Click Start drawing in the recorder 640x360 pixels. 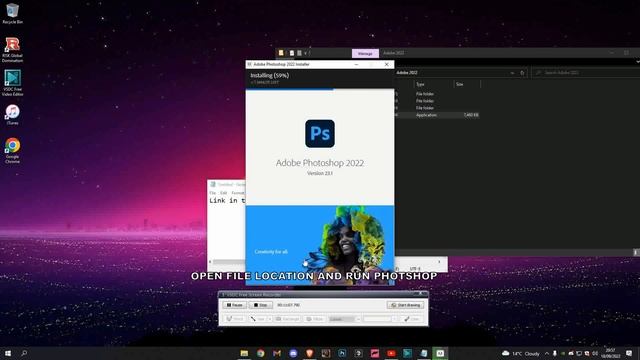[405, 305]
